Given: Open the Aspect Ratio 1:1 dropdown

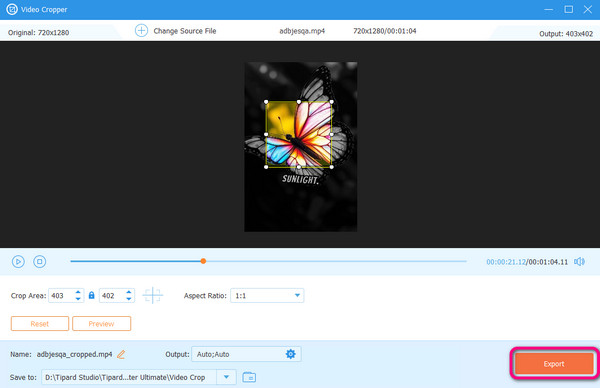Looking at the screenshot, I should point(267,295).
